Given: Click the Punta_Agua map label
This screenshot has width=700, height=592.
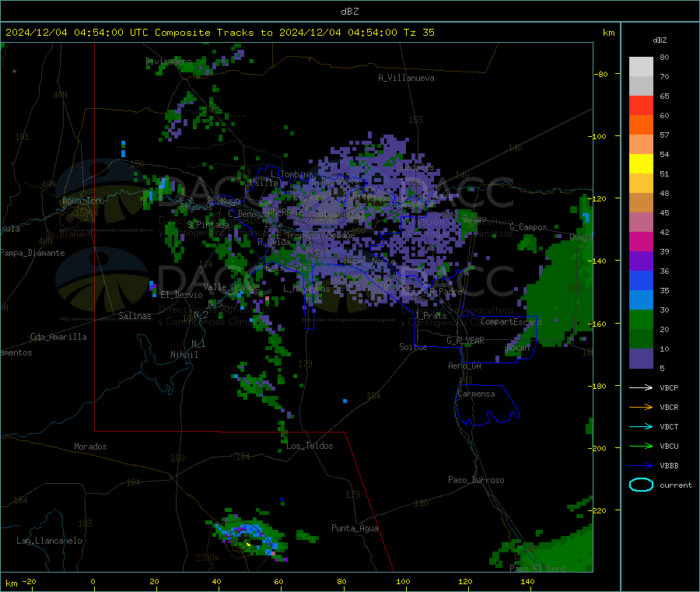Looking at the screenshot, I should point(355,528).
